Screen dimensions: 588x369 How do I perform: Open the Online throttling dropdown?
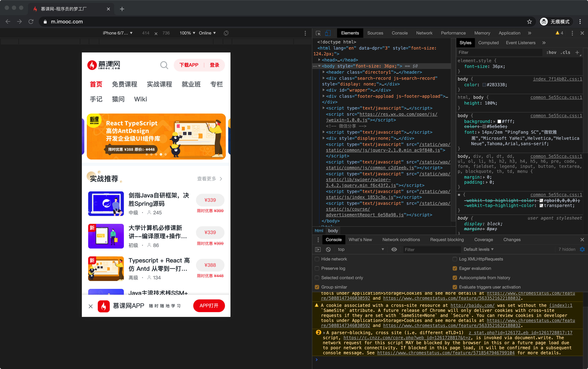coord(207,33)
